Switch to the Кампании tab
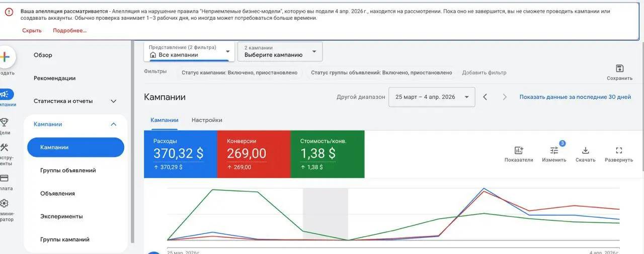This screenshot has height=254, width=644. [165, 120]
